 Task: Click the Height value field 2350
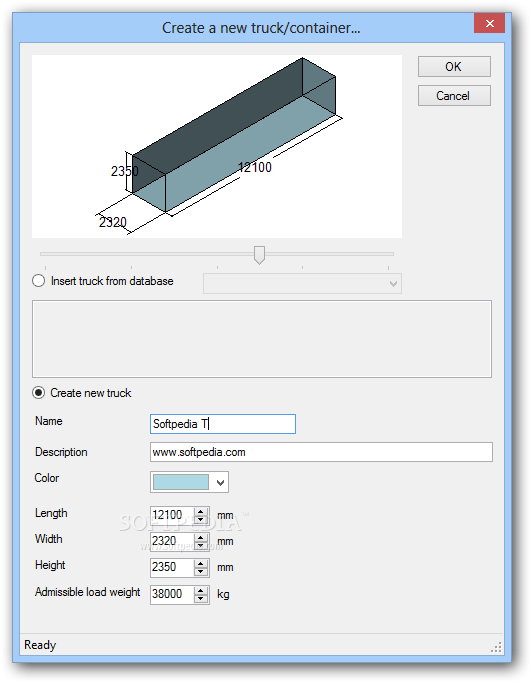tap(172, 568)
